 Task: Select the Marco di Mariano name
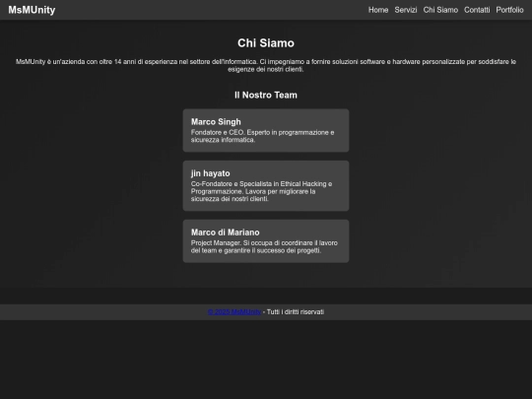pos(226,233)
